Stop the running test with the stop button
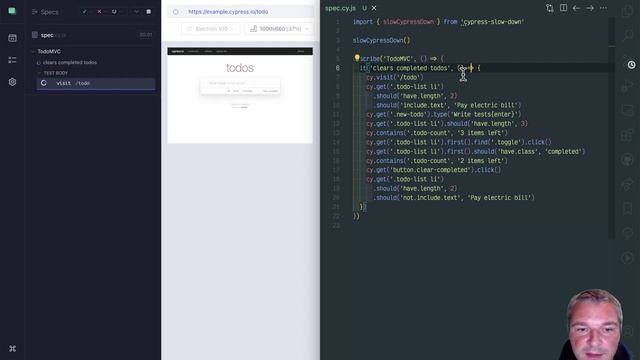The image size is (640, 360). (149, 12)
